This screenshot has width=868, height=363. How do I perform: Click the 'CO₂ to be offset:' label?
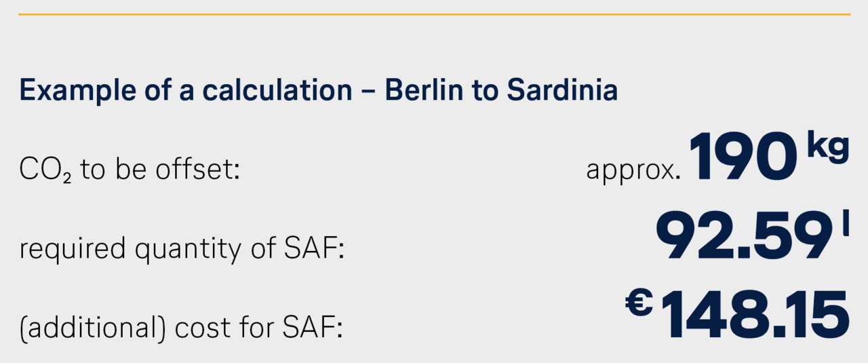point(130,170)
